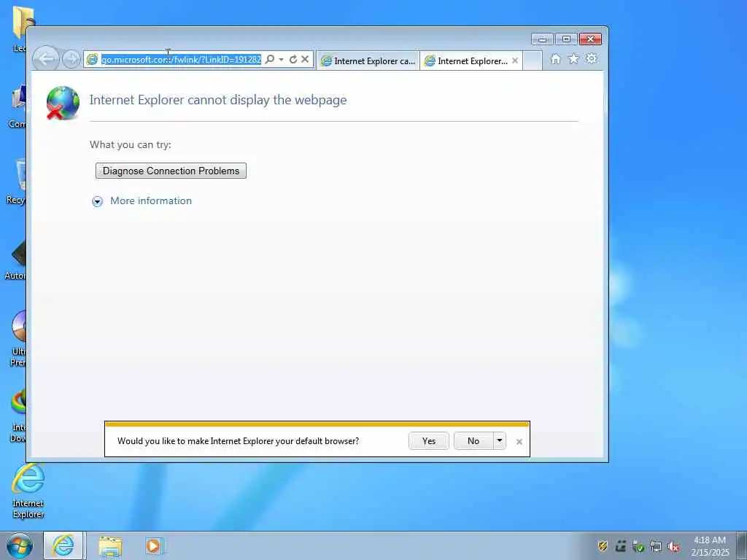The height and width of the screenshot is (560, 747).
Task: Stop loading with the address bar X
Action: [305, 59]
